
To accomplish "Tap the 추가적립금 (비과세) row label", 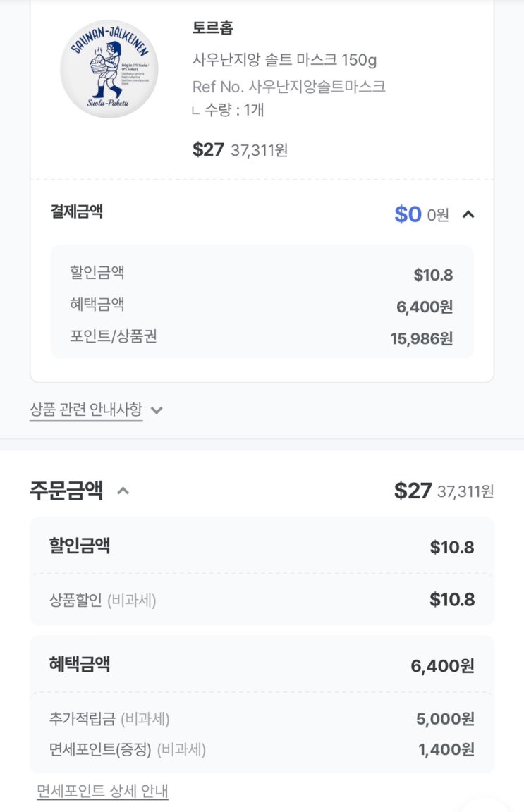I will pyautogui.click(x=109, y=719).
